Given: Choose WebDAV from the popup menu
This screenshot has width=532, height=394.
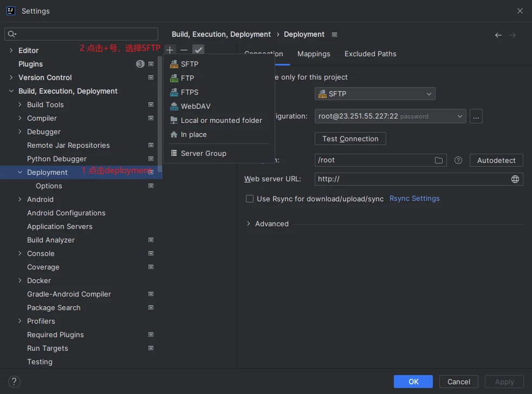Looking at the screenshot, I should [219, 106].
